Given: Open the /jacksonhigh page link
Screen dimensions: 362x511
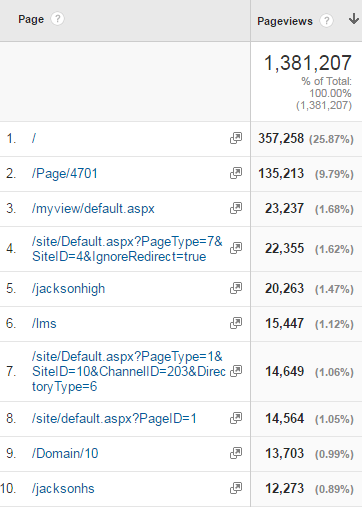Looking at the screenshot, I should pos(68,289).
